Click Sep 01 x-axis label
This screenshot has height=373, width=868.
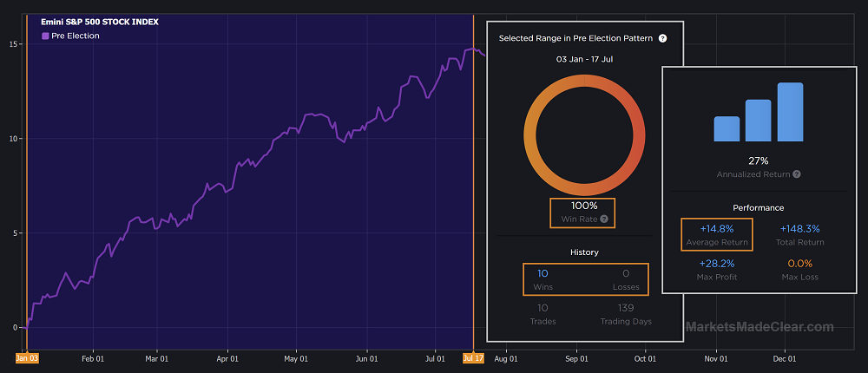tap(576, 358)
